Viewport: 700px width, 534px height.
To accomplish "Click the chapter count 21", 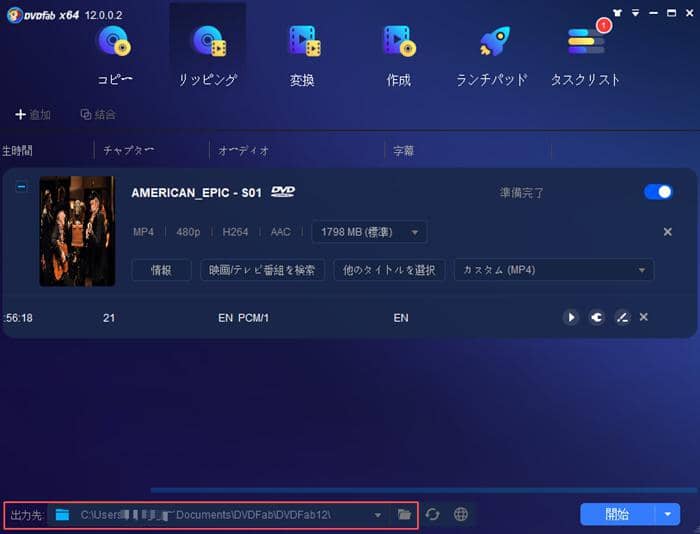I will 109,318.
